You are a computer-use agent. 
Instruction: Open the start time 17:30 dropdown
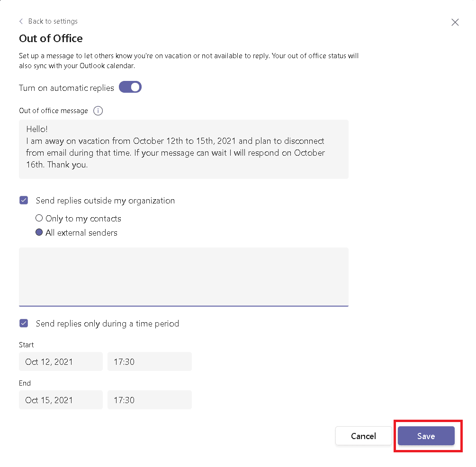150,361
